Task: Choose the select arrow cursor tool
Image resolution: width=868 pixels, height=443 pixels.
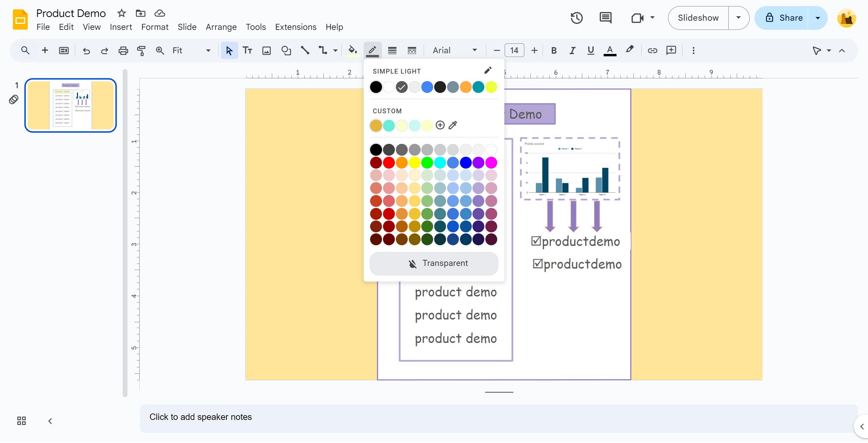Action: click(229, 51)
